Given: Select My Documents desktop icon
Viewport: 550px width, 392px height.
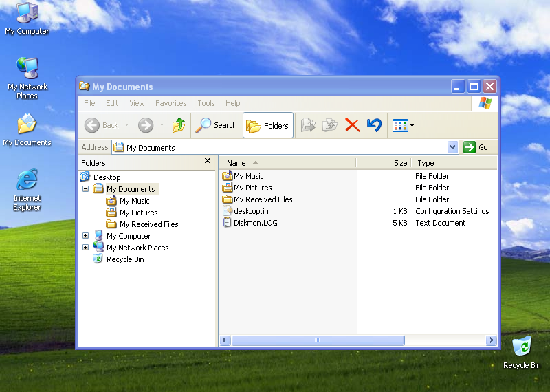Looking at the screenshot, I should click(27, 130).
